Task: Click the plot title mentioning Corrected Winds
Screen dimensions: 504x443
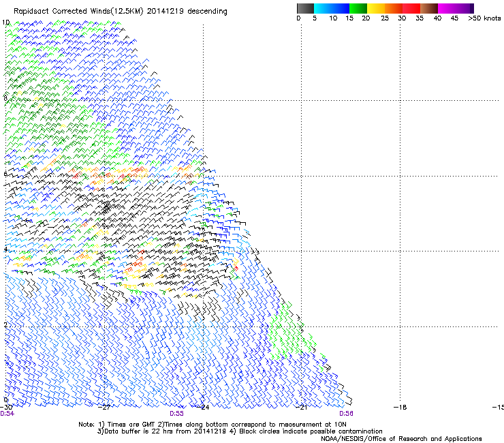Action: (121, 12)
